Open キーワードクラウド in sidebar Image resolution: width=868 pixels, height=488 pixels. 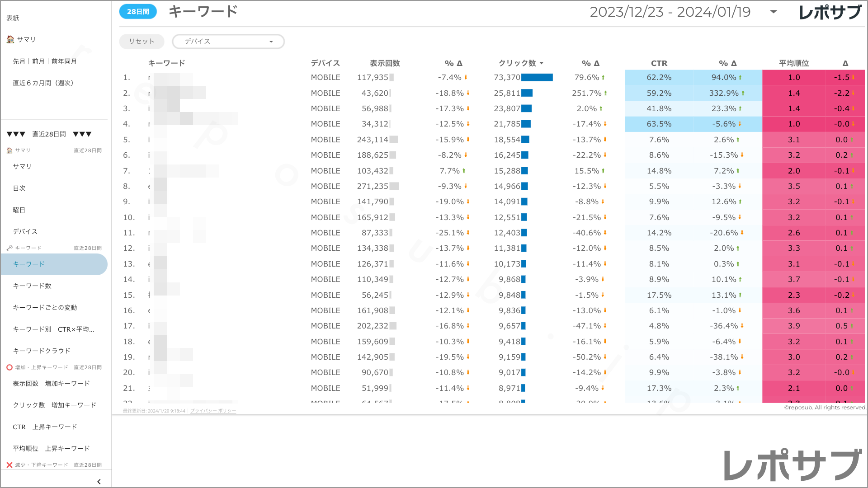point(42,351)
